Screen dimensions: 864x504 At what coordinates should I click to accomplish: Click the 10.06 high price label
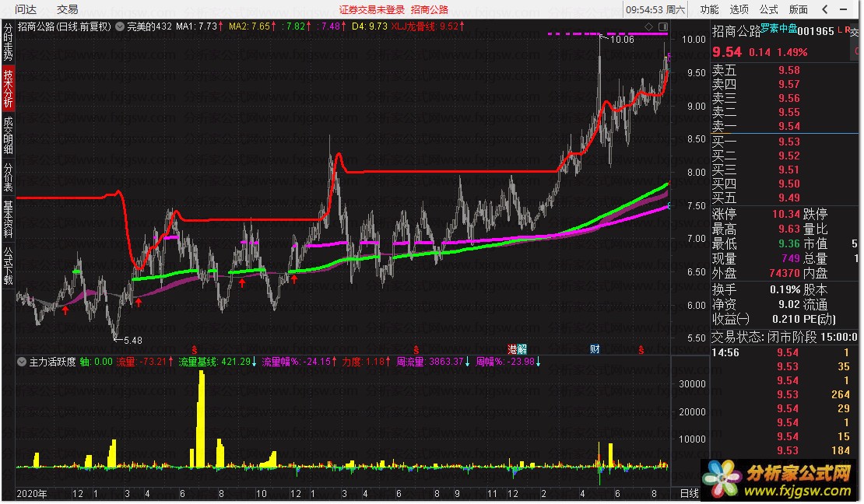(622, 39)
